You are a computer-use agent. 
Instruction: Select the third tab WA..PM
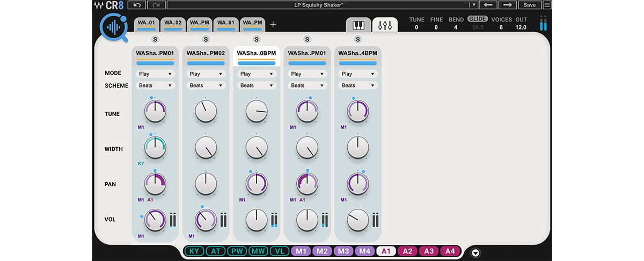click(x=199, y=24)
